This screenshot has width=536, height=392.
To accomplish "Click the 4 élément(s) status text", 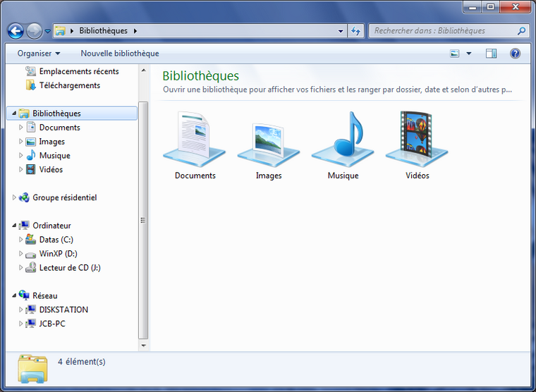I will tap(82, 362).
